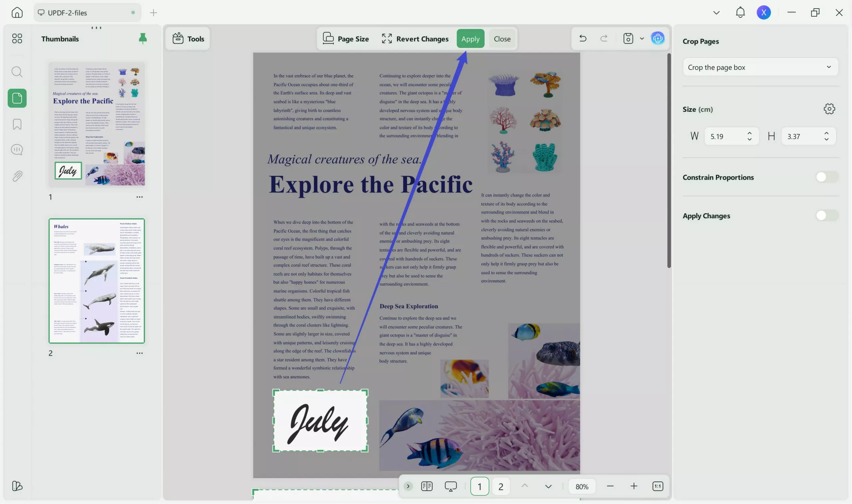Open the search panel in the sidebar

click(x=17, y=72)
